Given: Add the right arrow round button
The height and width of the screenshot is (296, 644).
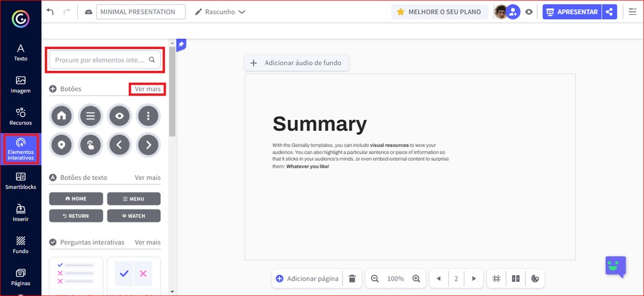Looking at the screenshot, I should tap(148, 145).
